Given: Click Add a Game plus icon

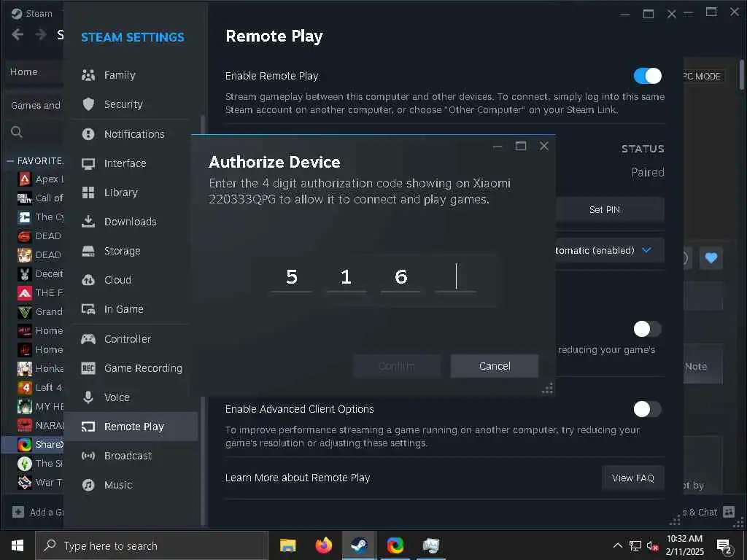Looking at the screenshot, I should pos(18,512).
